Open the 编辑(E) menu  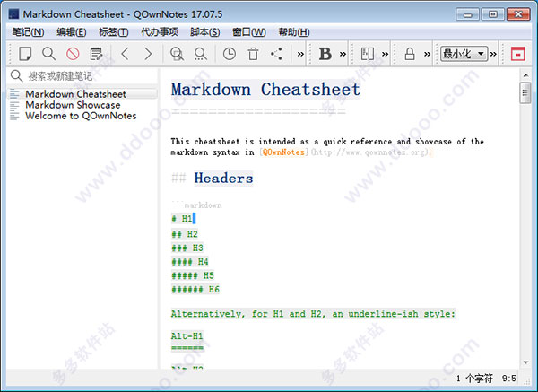tap(72, 32)
